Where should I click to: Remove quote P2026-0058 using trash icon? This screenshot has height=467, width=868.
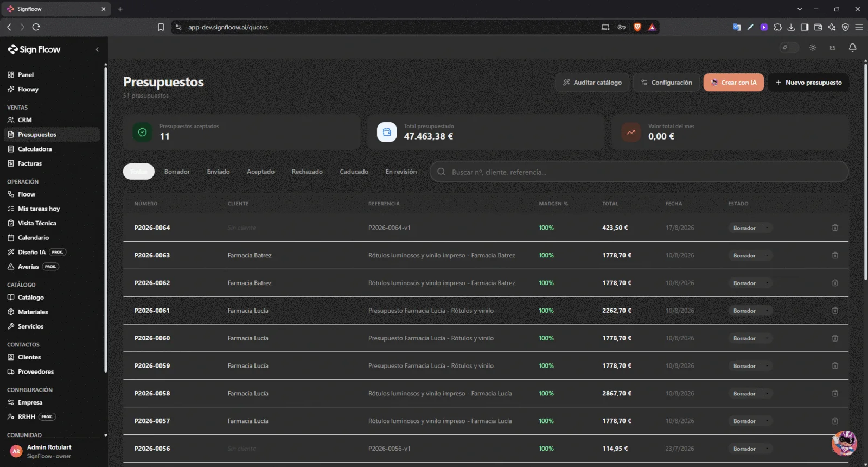click(835, 393)
